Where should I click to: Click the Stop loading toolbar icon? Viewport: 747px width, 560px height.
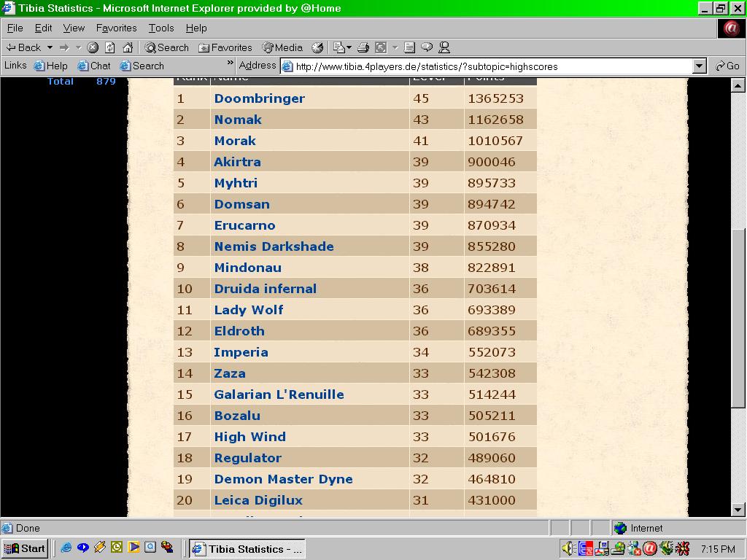point(93,47)
